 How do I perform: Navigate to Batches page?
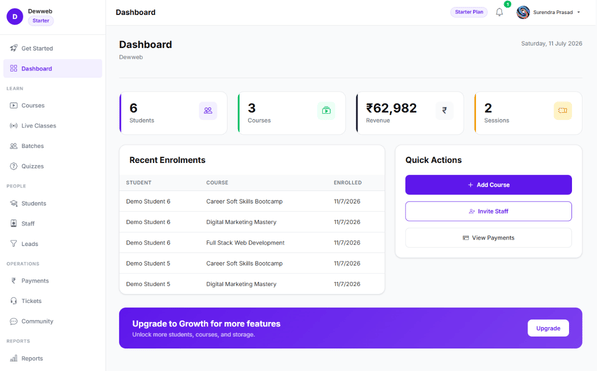53,146
